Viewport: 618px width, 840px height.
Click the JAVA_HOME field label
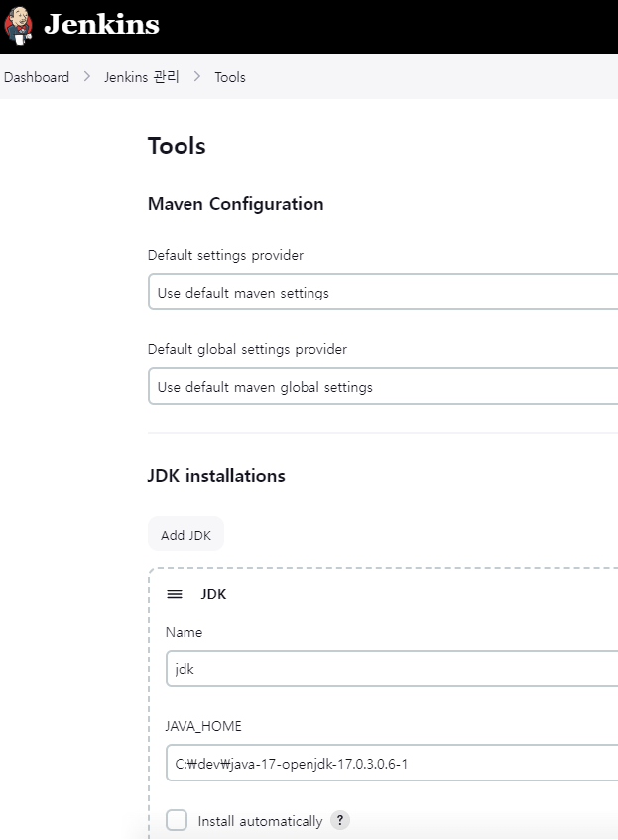click(203, 726)
